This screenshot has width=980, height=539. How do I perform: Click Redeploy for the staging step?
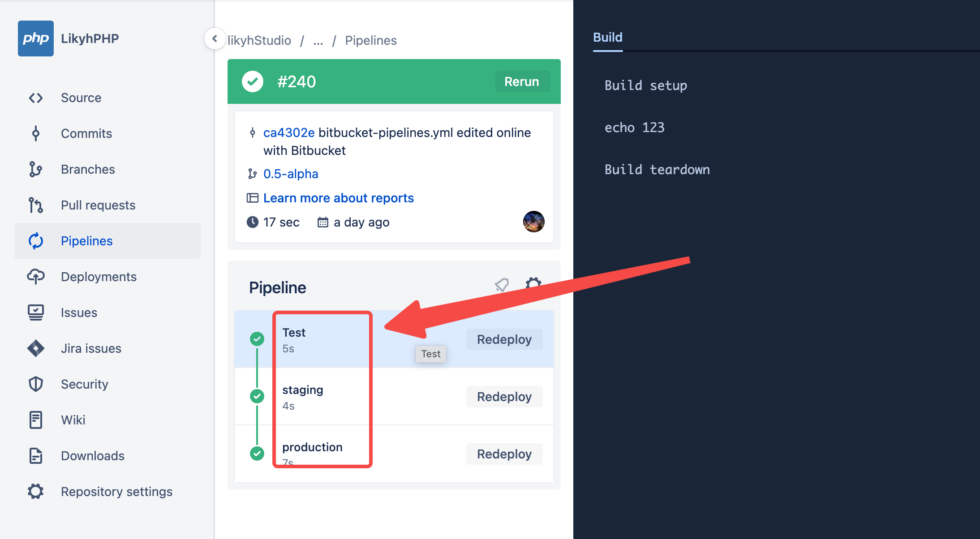tap(504, 397)
